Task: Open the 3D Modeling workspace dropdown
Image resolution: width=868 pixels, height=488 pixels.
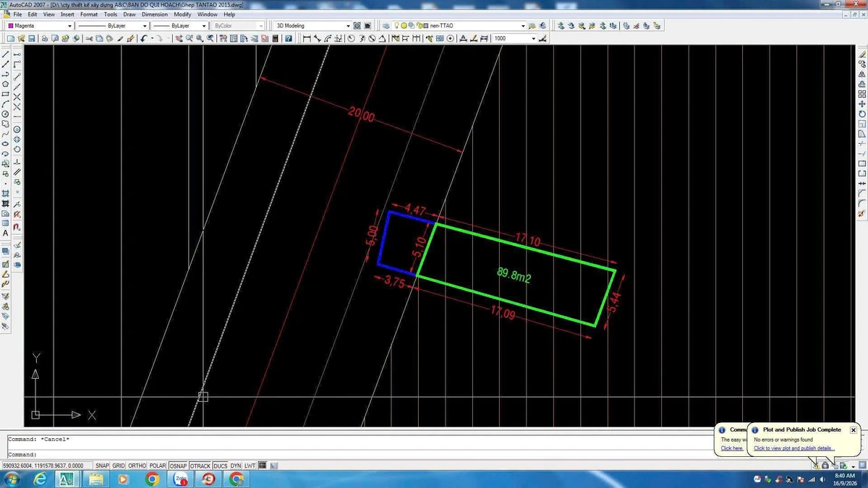Action: point(348,25)
